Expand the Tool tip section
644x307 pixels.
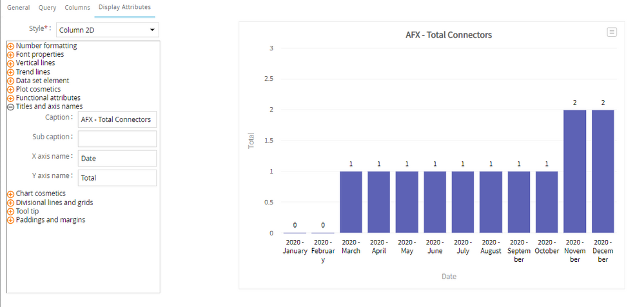pyautogui.click(x=10, y=212)
